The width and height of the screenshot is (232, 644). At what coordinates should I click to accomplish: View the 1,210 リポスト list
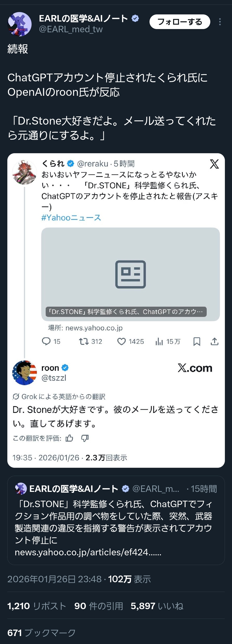[x=37, y=606]
